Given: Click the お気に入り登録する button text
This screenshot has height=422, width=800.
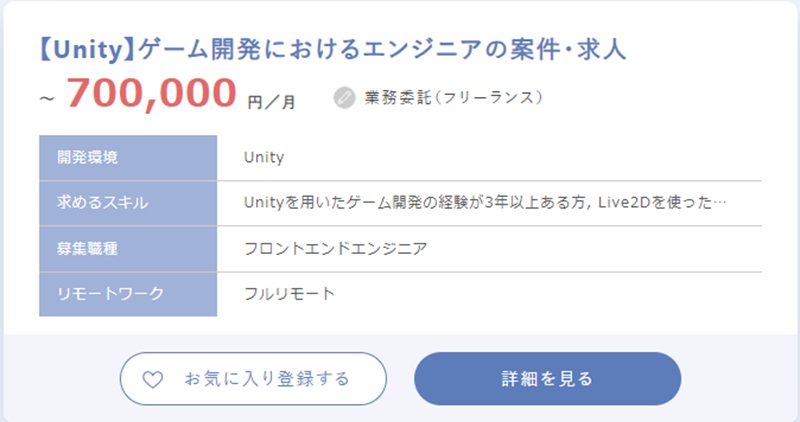Looking at the screenshot, I should tap(267, 379).
